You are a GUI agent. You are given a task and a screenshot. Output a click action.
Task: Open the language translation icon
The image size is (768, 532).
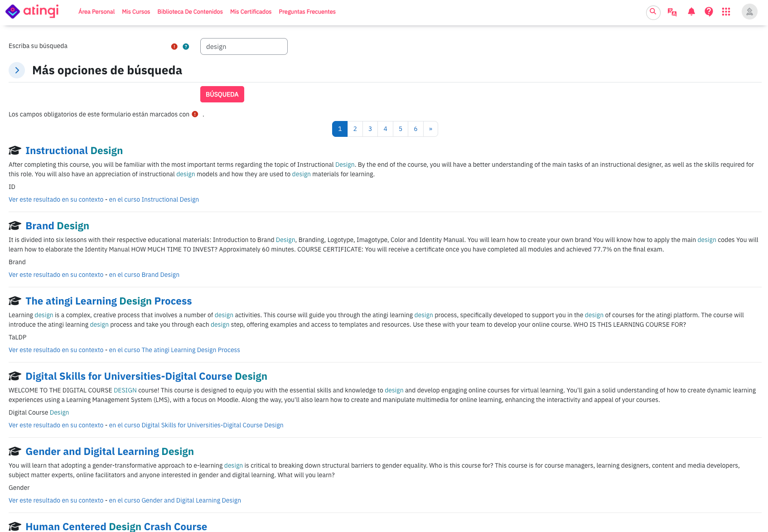[x=672, y=12]
